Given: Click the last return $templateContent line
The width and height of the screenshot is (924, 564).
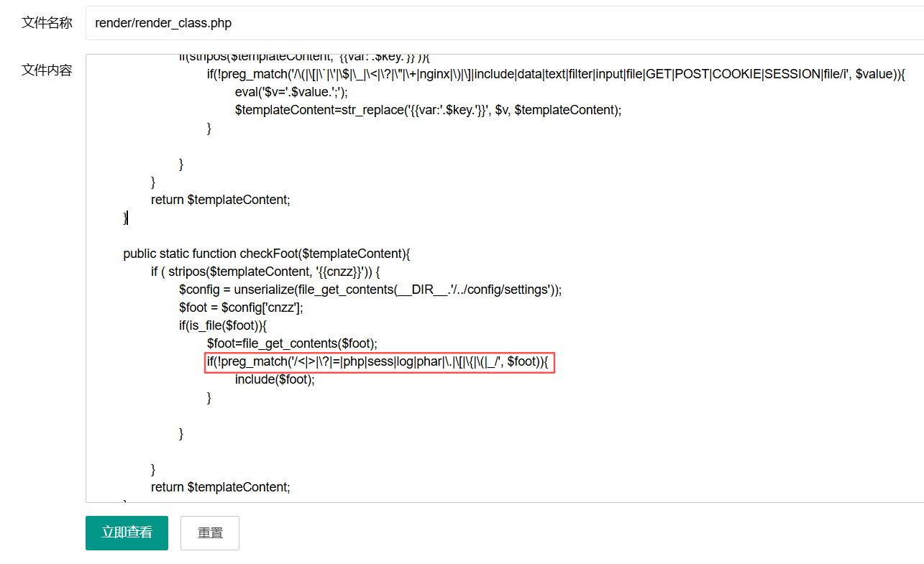Looking at the screenshot, I should [x=220, y=487].
